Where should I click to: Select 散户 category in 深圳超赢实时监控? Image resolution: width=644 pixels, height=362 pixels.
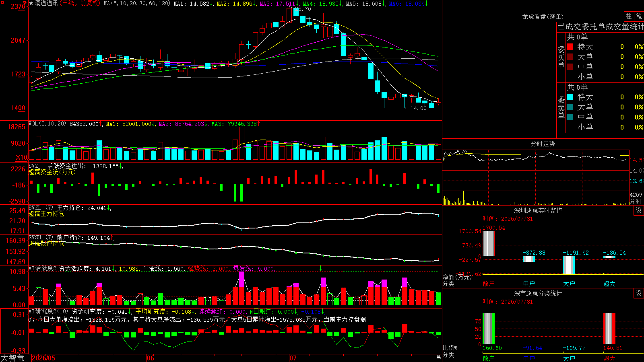tap(489, 284)
